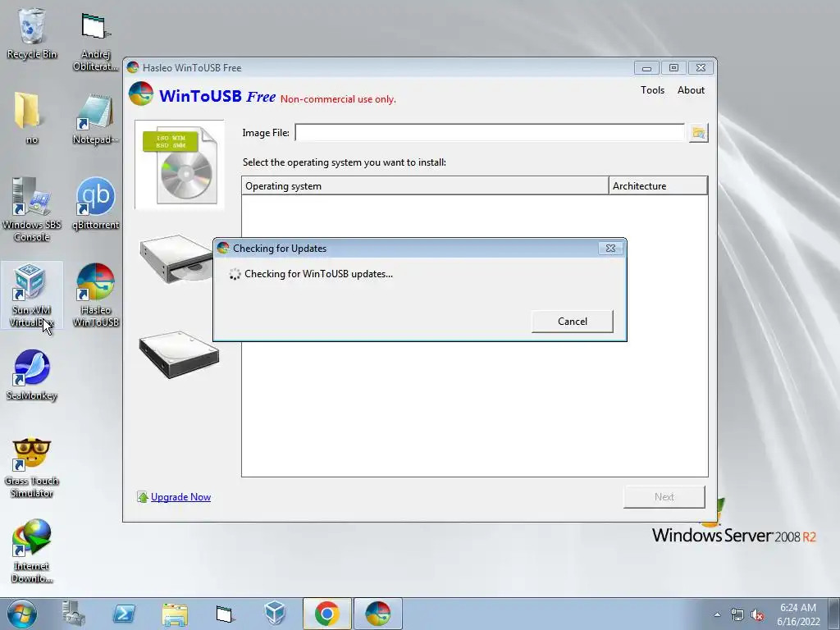Open the clock showing 6:24 AM

798,614
